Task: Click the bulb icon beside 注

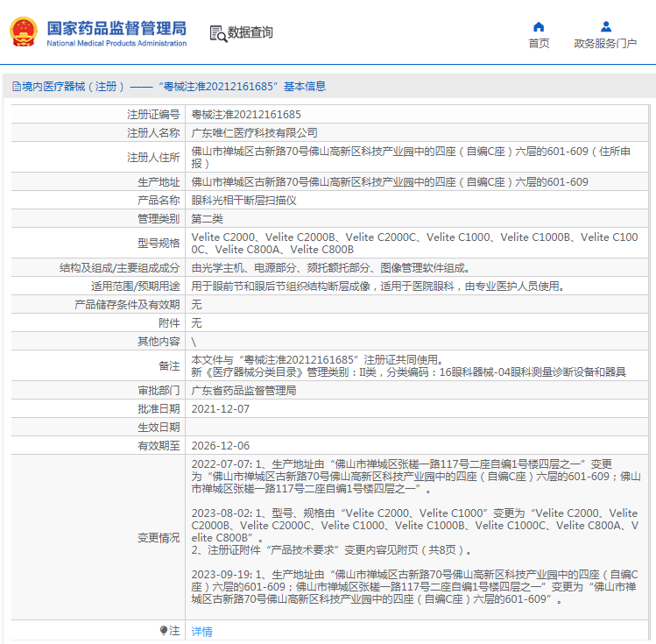Action: coord(164,630)
